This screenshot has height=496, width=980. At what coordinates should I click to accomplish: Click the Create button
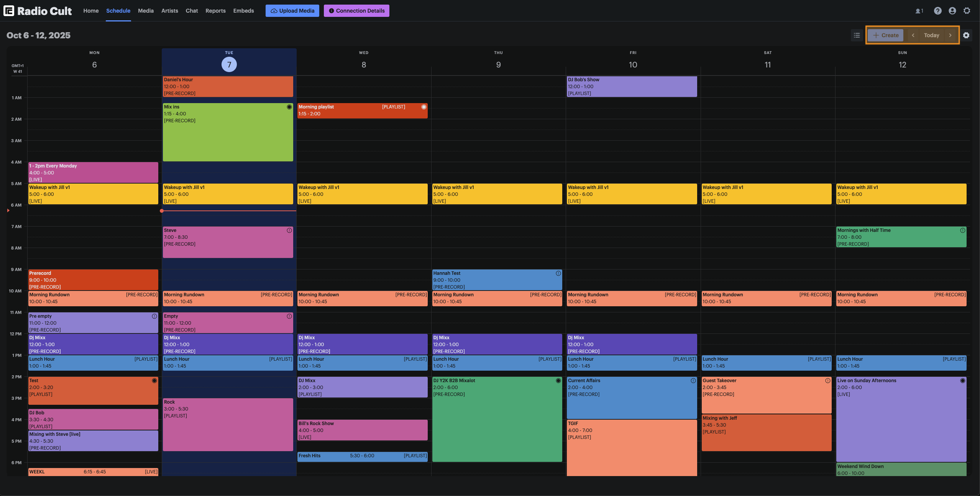[x=885, y=35]
